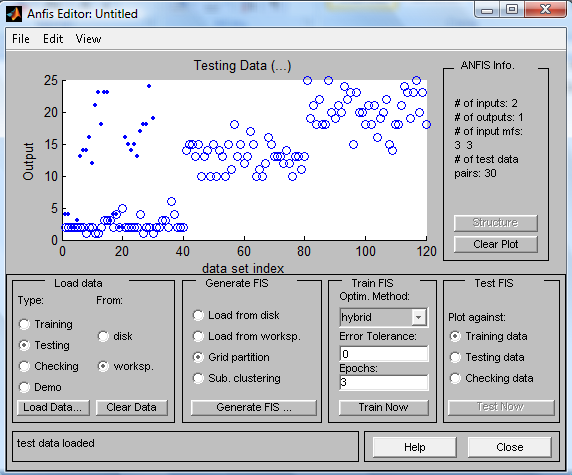
Task: Open the Edit menu
Action: pos(53,39)
